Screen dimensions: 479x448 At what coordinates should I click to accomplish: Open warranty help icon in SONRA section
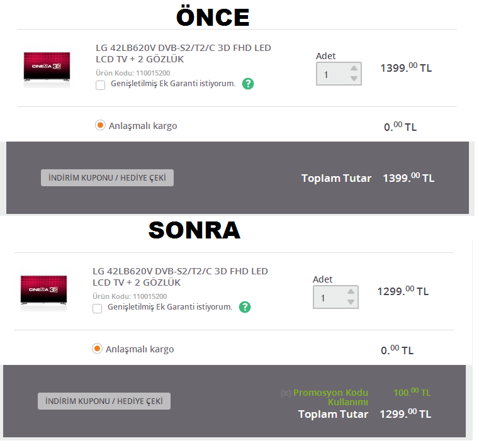[x=245, y=307]
